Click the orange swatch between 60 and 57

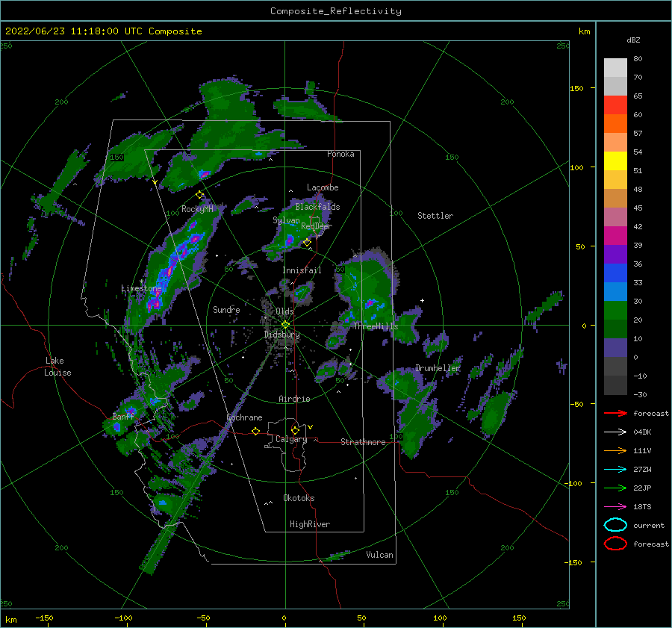(615, 124)
